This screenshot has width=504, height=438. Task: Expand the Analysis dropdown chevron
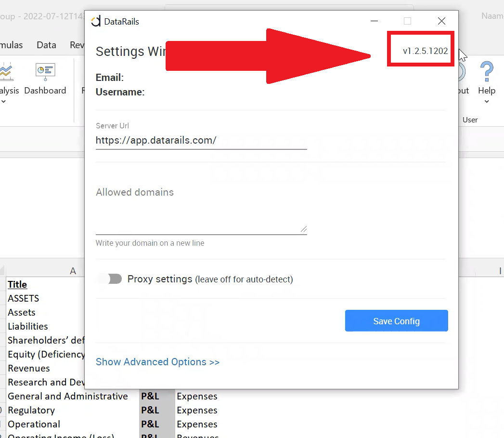pos(4,101)
